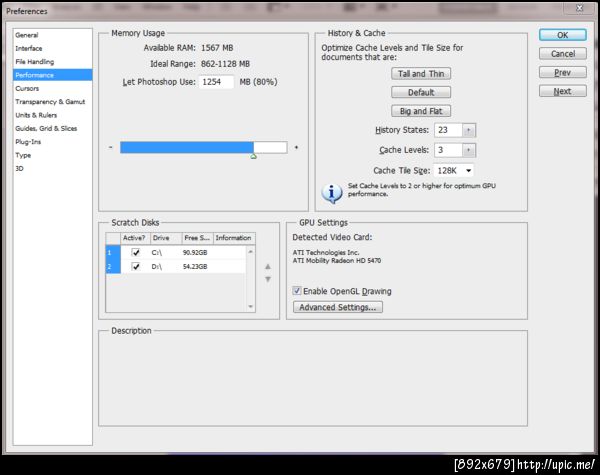Click minus icon left of the memory slider
Screen dimensions: 600x475
[111, 147]
